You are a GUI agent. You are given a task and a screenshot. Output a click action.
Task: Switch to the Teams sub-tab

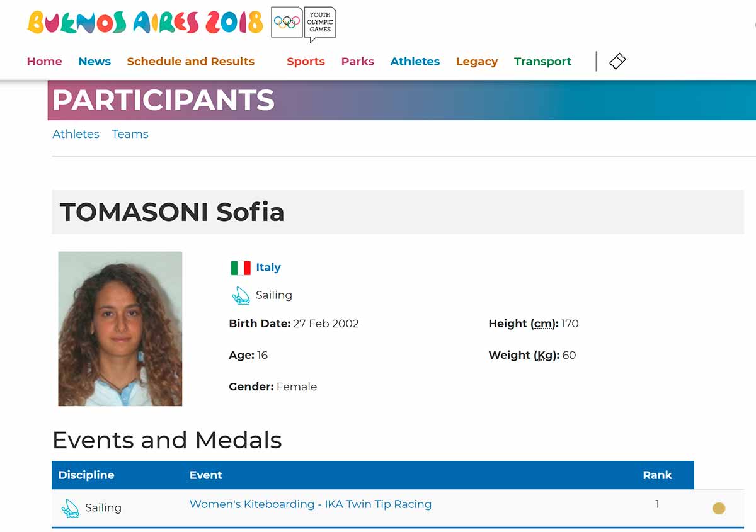[x=130, y=134]
